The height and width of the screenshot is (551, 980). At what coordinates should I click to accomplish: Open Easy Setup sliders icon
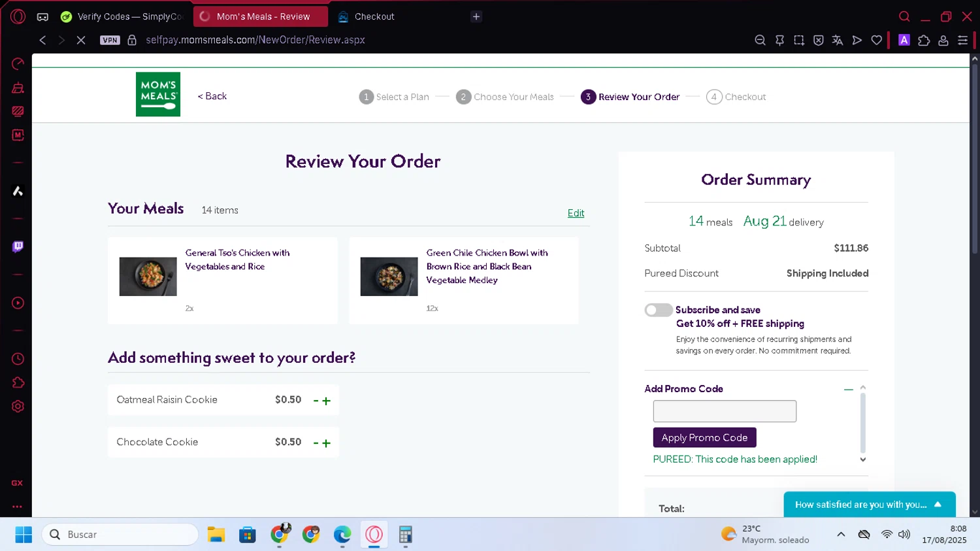point(962,40)
